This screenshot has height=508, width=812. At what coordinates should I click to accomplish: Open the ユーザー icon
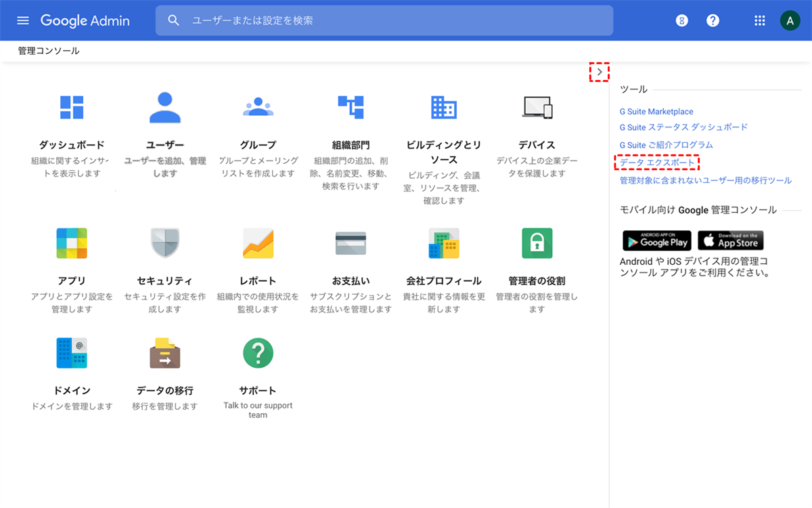(165, 107)
